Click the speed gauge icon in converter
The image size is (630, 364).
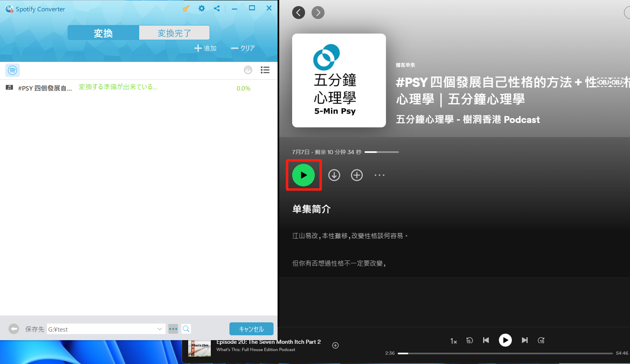click(x=248, y=70)
